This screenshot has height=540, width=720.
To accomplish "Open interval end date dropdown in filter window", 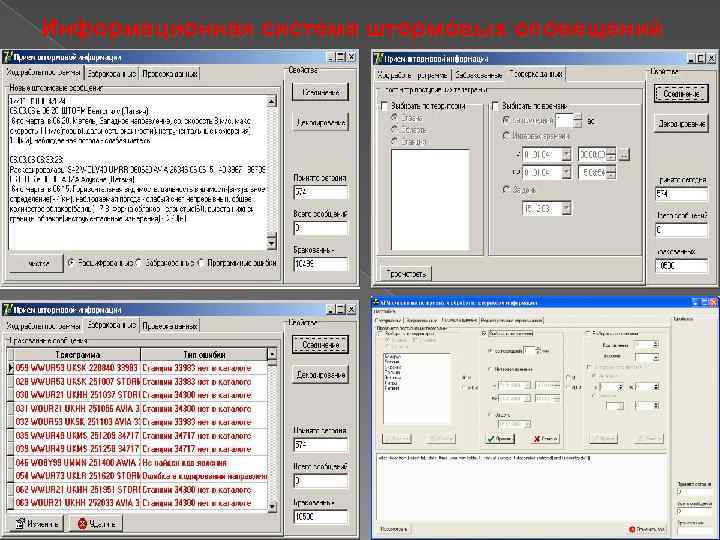I will (x=566, y=172).
